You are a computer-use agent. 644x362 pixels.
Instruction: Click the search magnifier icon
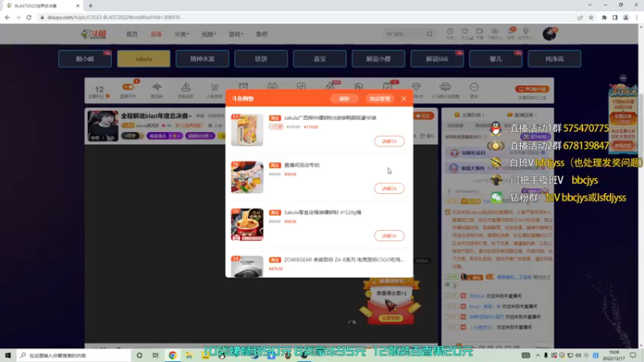click(429, 34)
